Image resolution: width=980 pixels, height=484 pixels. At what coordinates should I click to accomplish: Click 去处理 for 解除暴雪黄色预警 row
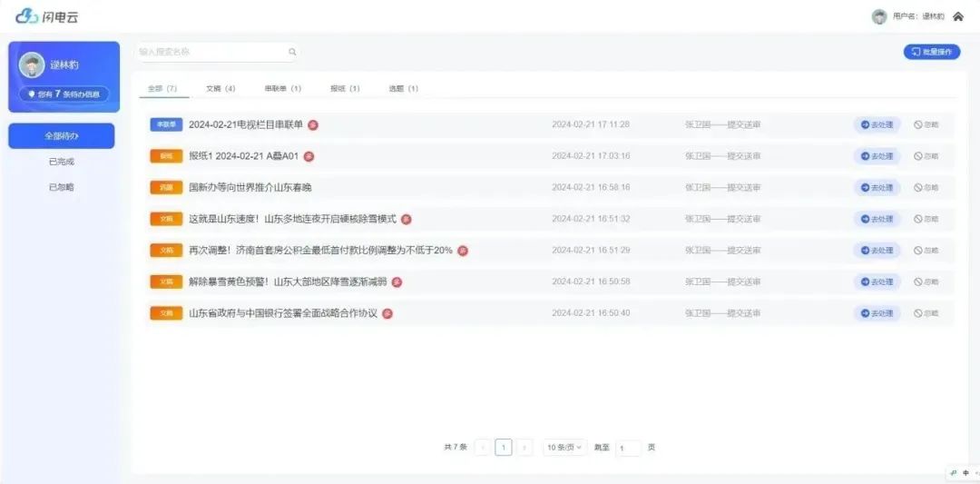(x=877, y=282)
